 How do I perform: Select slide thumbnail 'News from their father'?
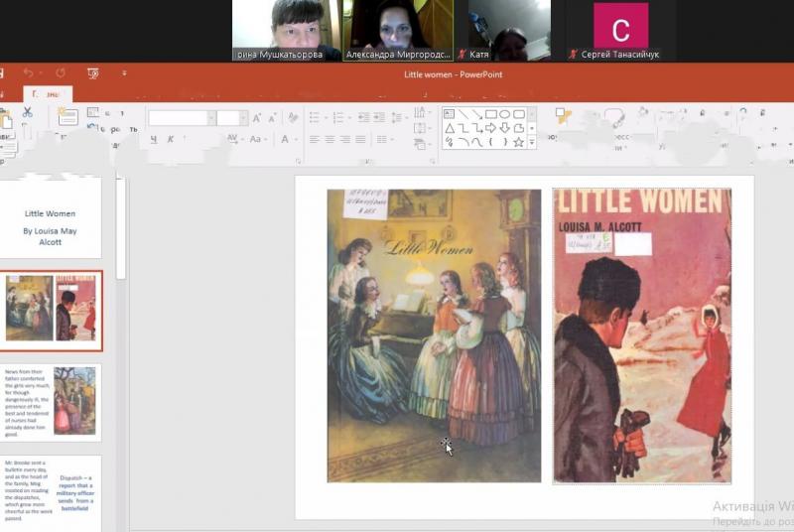51,402
